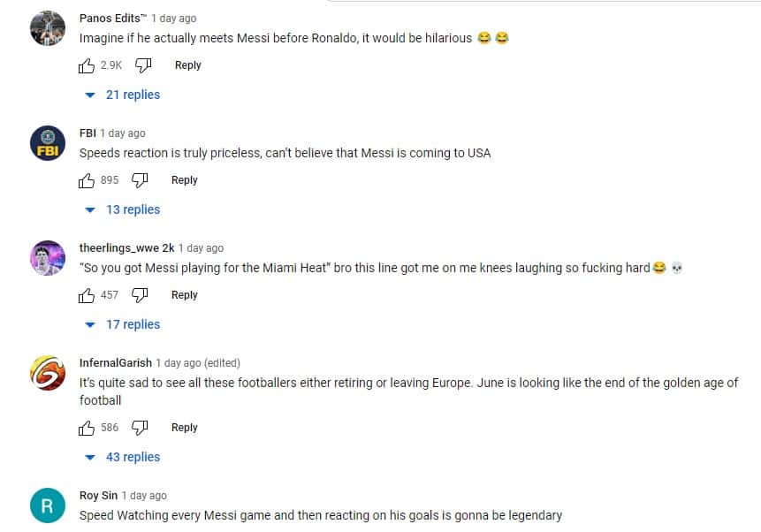Dislike InfernalGarish's comment
The height and width of the screenshot is (532, 761).
[x=140, y=428]
